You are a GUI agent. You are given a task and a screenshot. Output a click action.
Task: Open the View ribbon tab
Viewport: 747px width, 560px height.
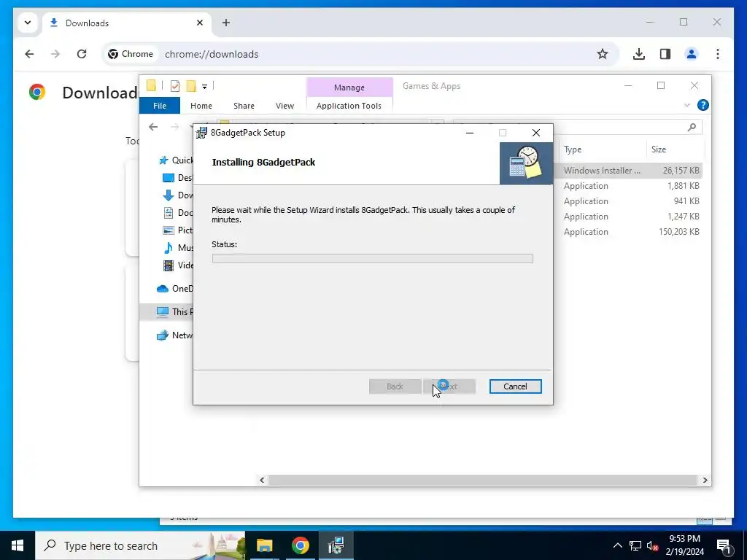[x=285, y=106]
